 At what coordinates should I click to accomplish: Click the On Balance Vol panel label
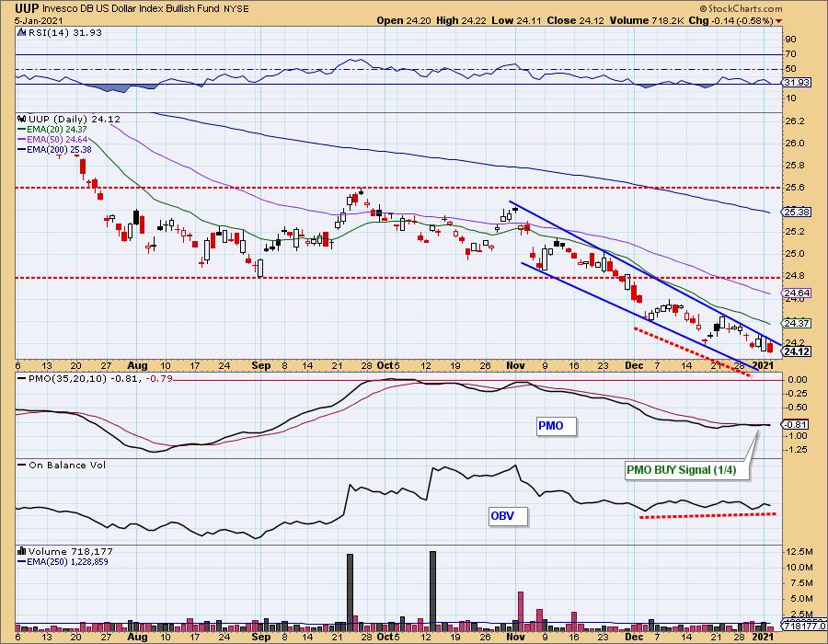67,465
